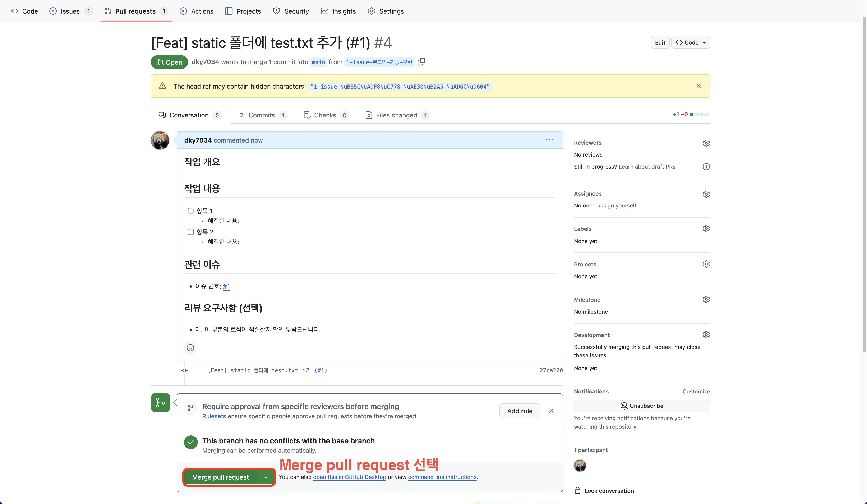Viewport: 867px width, 504px height.
Task: Open the Development gear settings
Action: point(706,335)
